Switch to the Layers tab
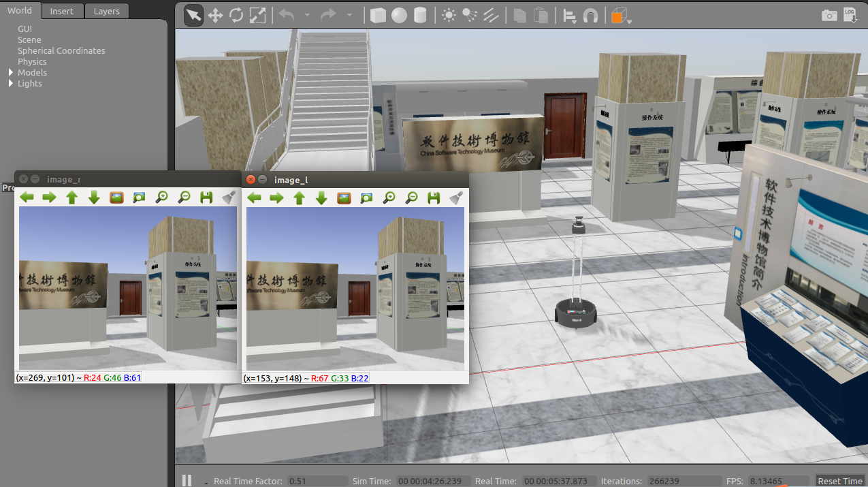 (x=106, y=11)
